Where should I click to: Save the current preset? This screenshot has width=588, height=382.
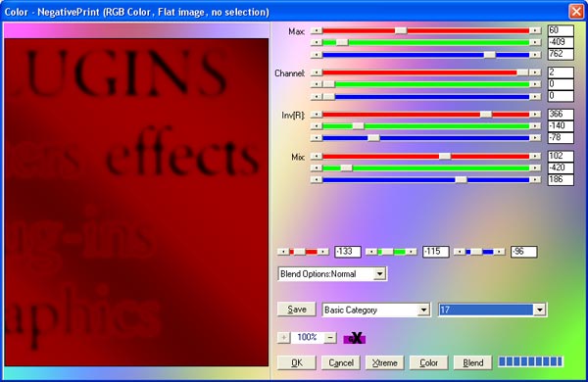pos(297,310)
